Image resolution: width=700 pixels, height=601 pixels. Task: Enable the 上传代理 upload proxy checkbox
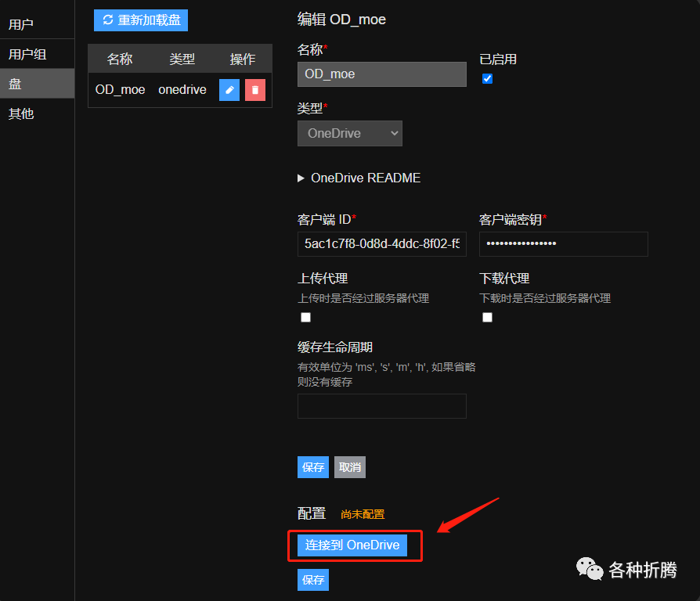[x=306, y=317]
